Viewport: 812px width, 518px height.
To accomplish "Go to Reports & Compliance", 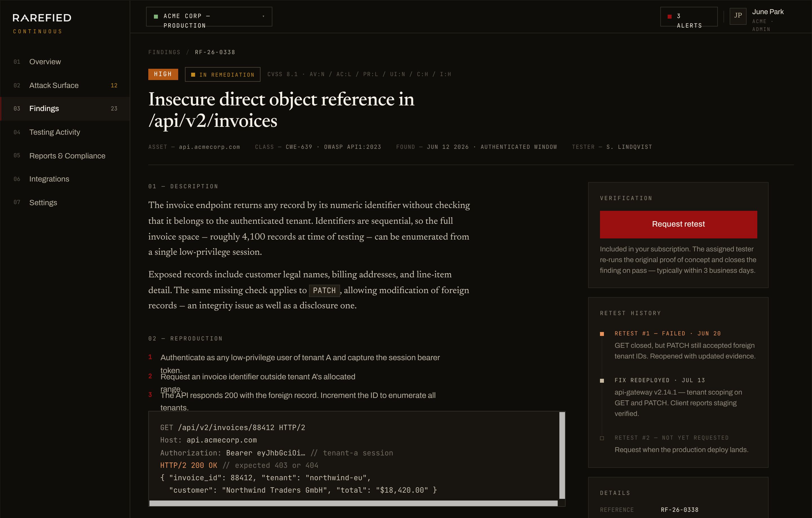I will (65, 156).
